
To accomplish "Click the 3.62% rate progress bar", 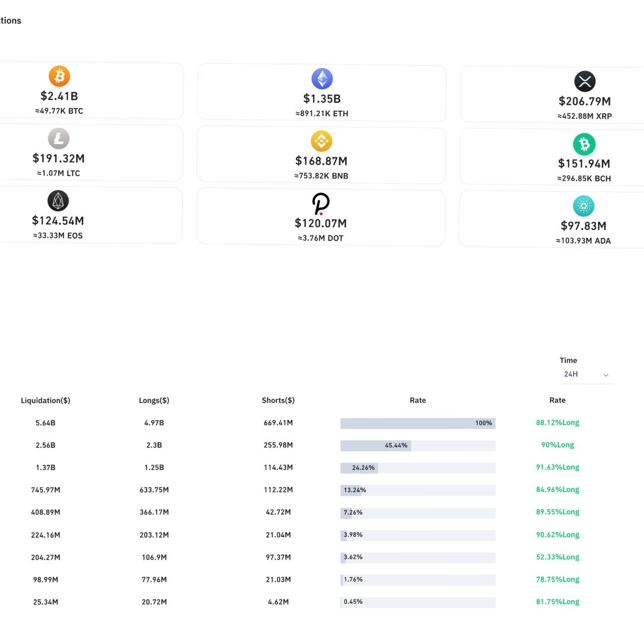I will tap(418, 557).
